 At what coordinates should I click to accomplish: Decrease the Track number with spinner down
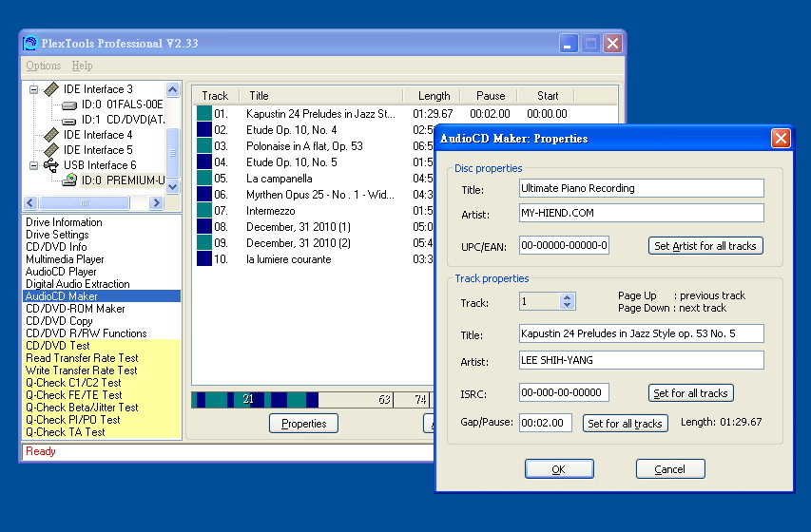[568, 305]
